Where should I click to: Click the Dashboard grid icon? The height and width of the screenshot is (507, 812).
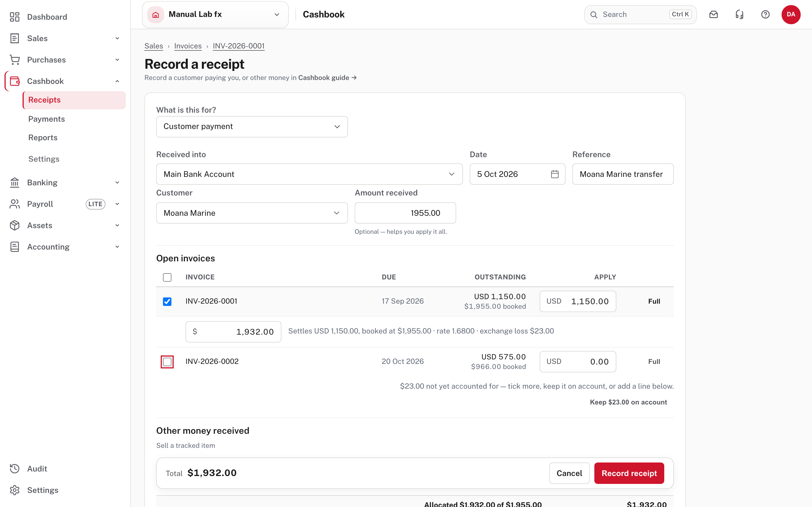[14, 17]
